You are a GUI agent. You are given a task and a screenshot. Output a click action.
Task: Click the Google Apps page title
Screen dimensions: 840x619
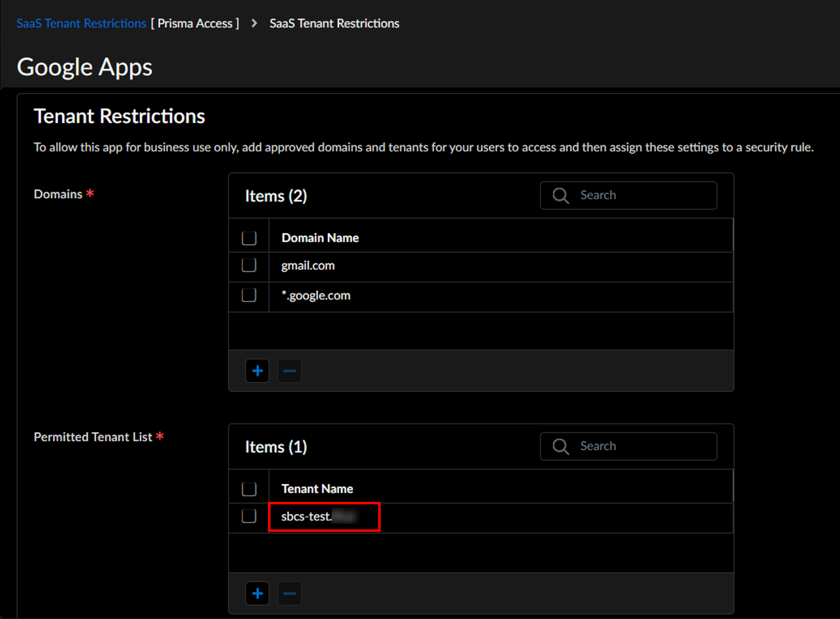[x=85, y=68]
